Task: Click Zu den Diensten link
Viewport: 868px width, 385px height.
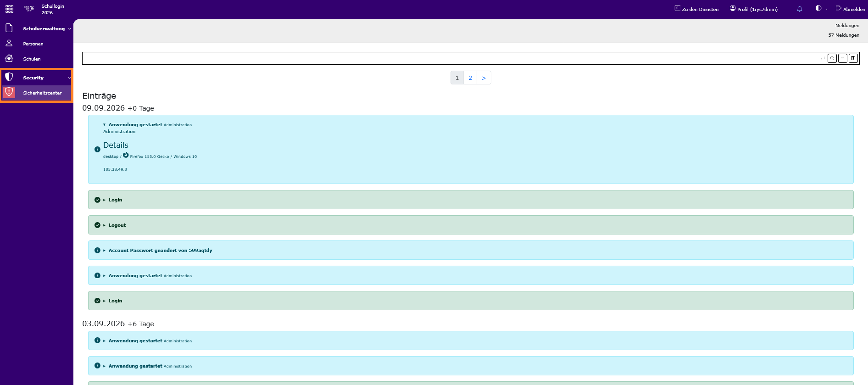Action: [696, 9]
